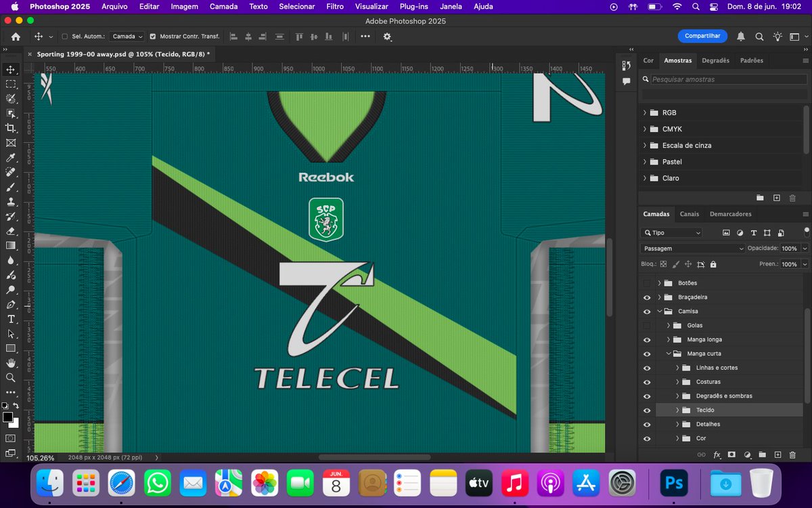Screen dimensions: 812x508
Task: Select the Path Selection tool
Action: pyautogui.click(x=11, y=334)
